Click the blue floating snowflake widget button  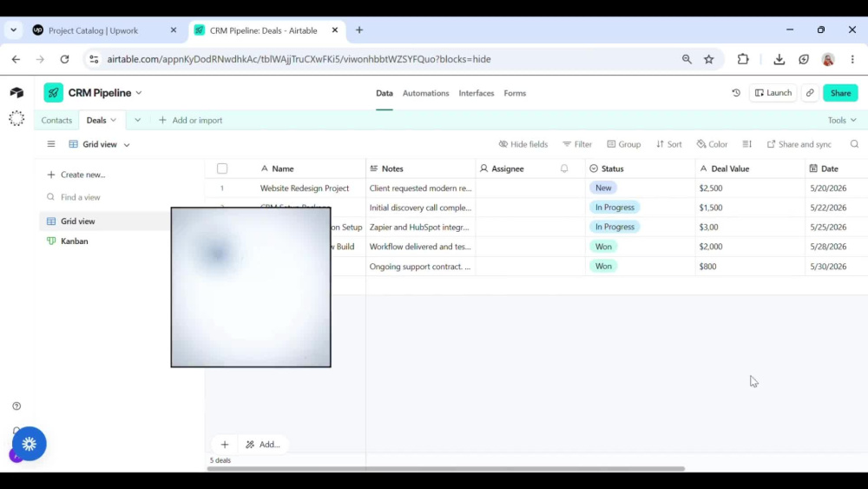30,444
